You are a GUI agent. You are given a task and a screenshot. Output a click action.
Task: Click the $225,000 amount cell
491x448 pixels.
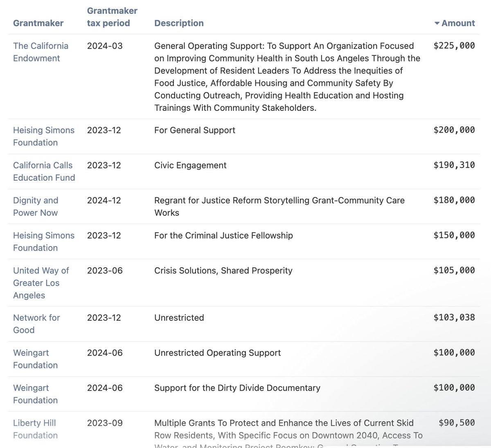tap(454, 46)
